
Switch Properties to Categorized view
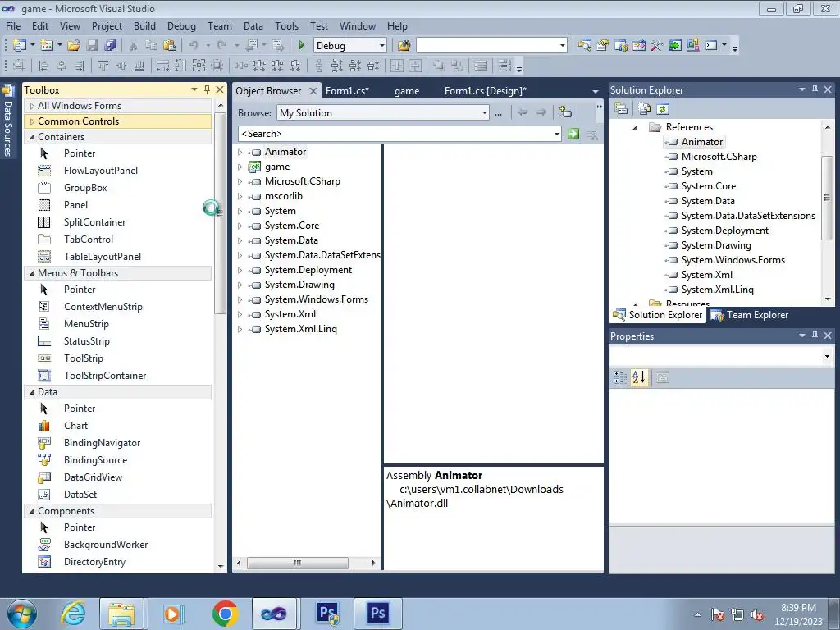tap(620, 377)
